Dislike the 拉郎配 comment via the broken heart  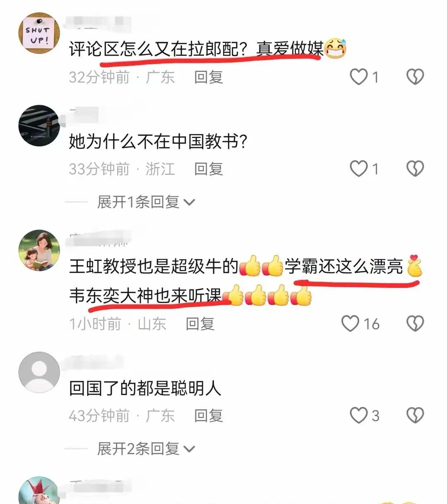coord(415,77)
